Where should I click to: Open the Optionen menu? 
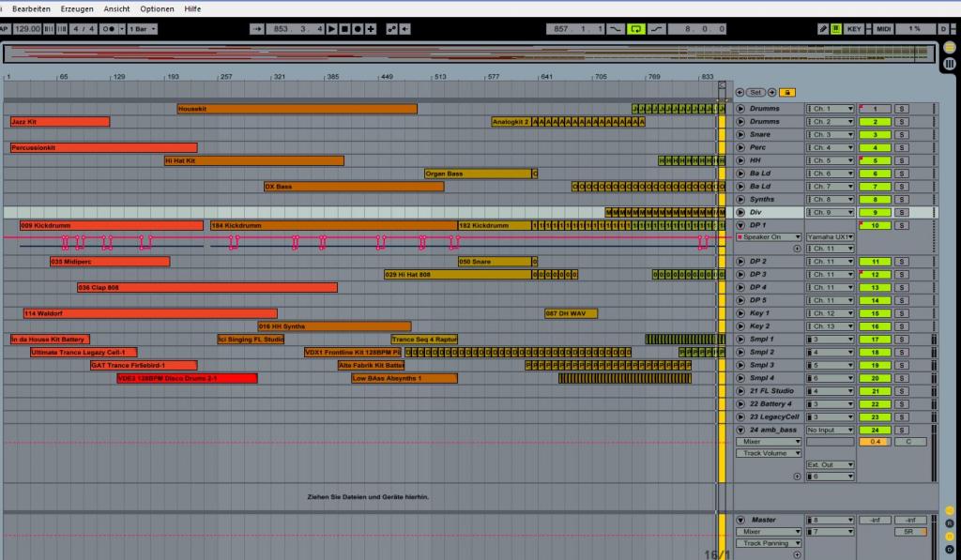[157, 8]
